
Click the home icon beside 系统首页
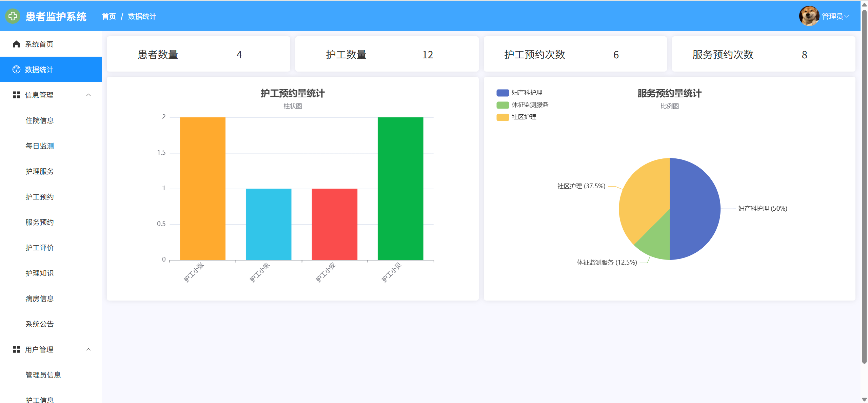coord(16,44)
